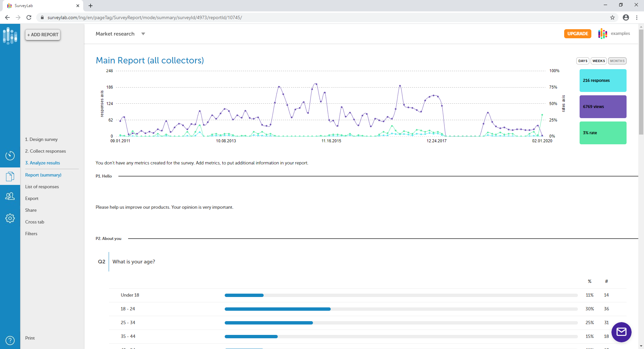This screenshot has height=349, width=644.
Task: Go to List of responses
Action: pyautogui.click(x=42, y=187)
